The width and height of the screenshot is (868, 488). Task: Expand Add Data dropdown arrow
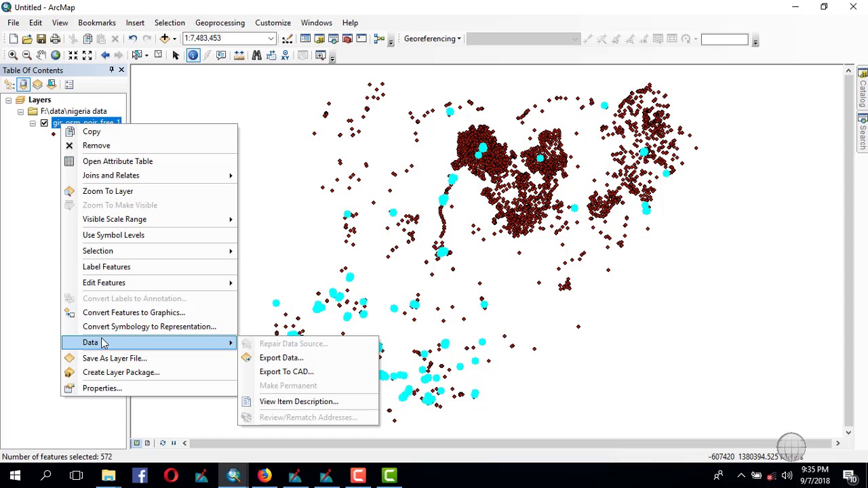click(174, 39)
